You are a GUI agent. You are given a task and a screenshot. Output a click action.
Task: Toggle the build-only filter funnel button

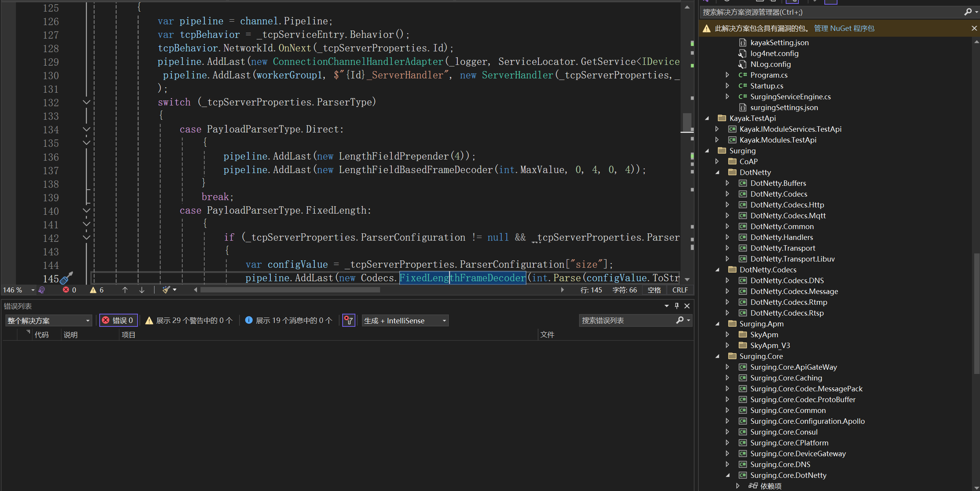click(348, 320)
